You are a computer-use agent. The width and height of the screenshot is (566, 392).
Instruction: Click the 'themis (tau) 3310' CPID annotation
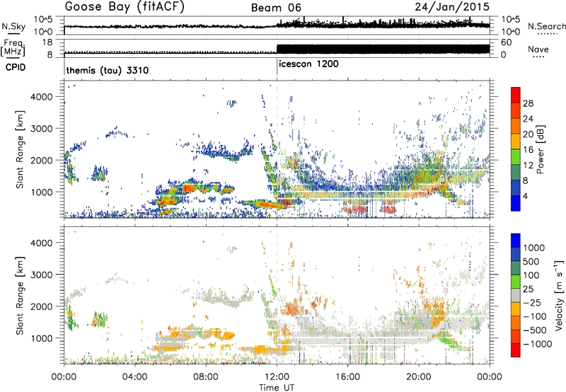[x=108, y=70]
